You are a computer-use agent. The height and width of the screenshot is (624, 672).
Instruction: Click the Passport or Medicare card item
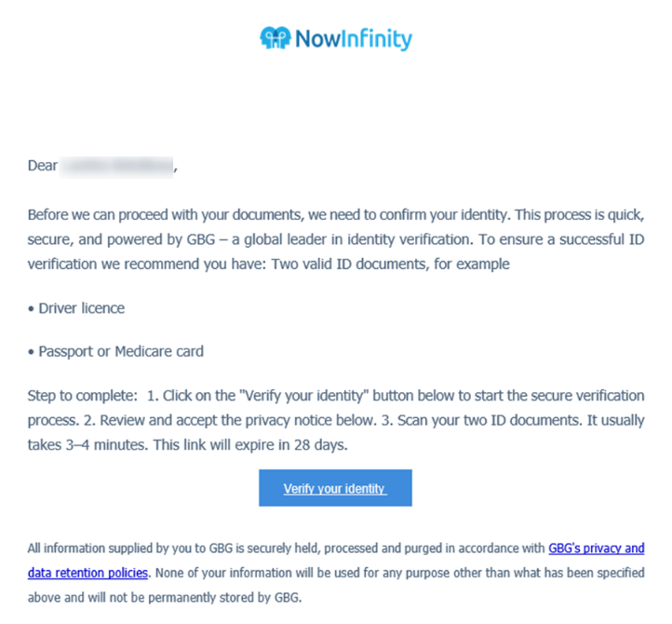(x=121, y=352)
